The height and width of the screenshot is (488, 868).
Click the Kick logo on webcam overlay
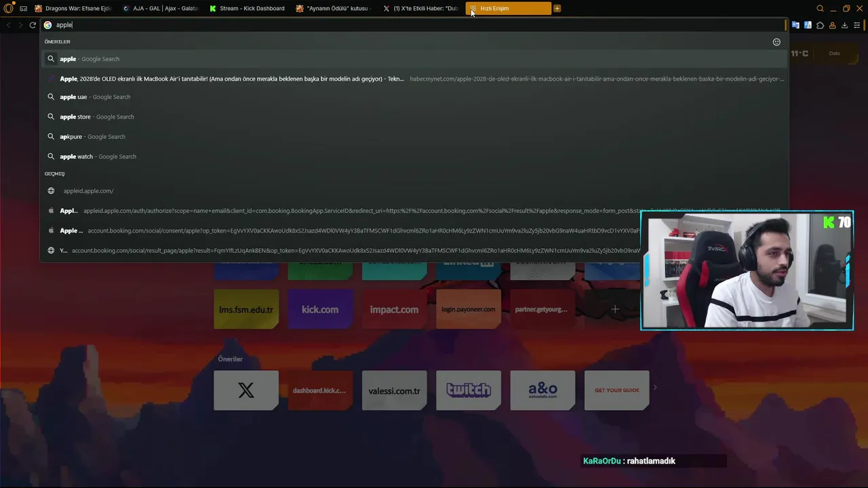coord(829,222)
